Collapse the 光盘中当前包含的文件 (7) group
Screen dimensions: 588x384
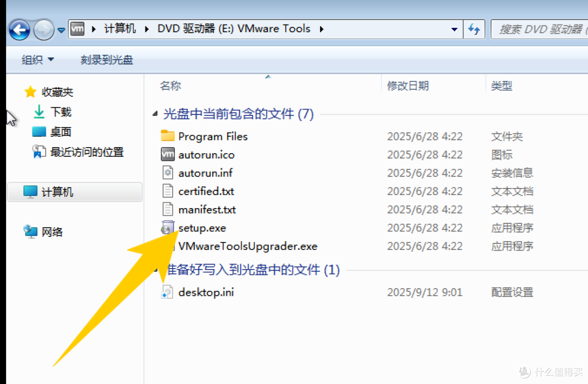click(x=155, y=114)
